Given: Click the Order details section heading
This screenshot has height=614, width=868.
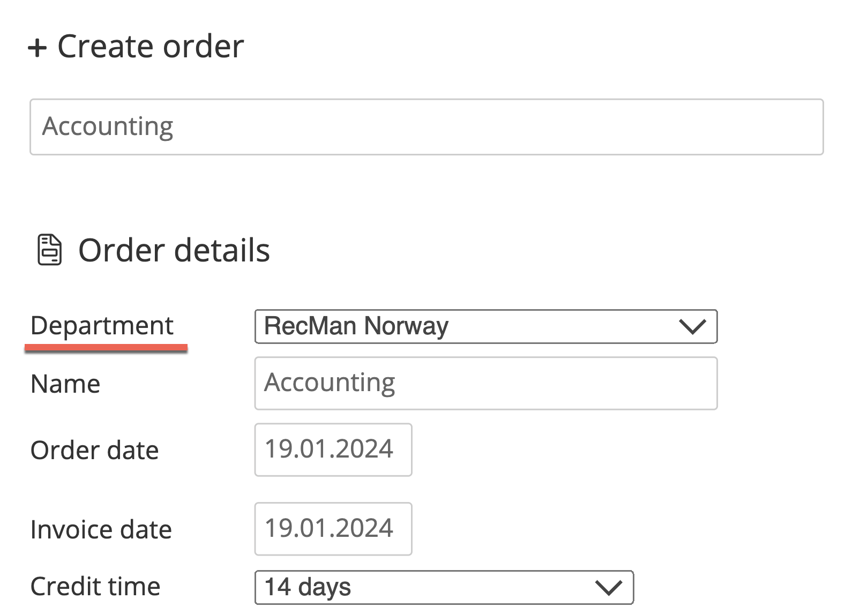Looking at the screenshot, I should coord(174,250).
